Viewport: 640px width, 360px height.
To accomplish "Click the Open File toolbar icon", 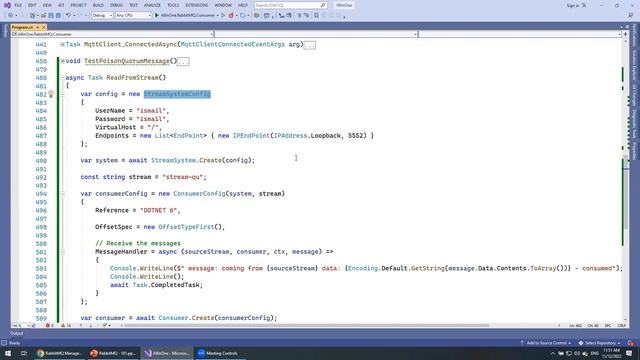I will (43, 16).
